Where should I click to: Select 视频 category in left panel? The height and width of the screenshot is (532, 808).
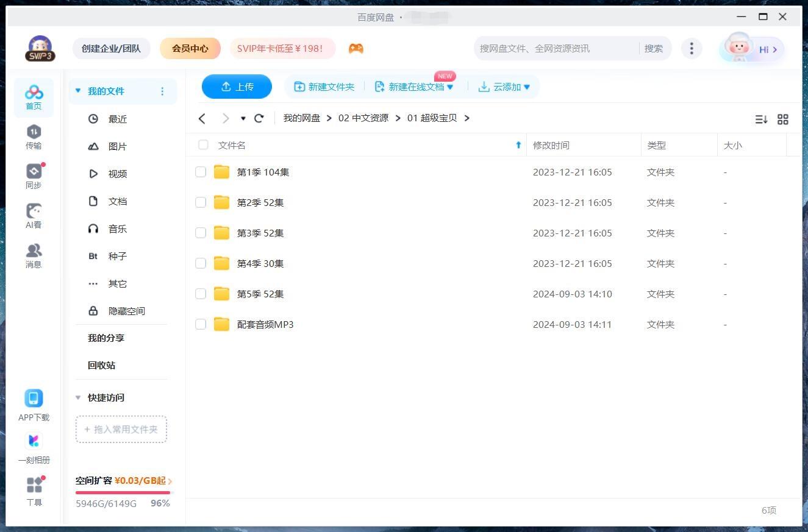(117, 174)
